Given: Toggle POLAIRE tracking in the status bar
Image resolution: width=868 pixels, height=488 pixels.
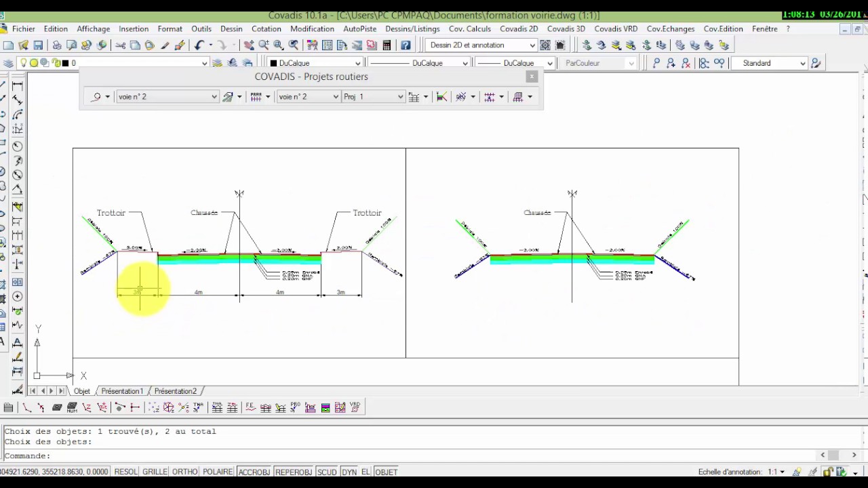Looking at the screenshot, I should 218,472.
